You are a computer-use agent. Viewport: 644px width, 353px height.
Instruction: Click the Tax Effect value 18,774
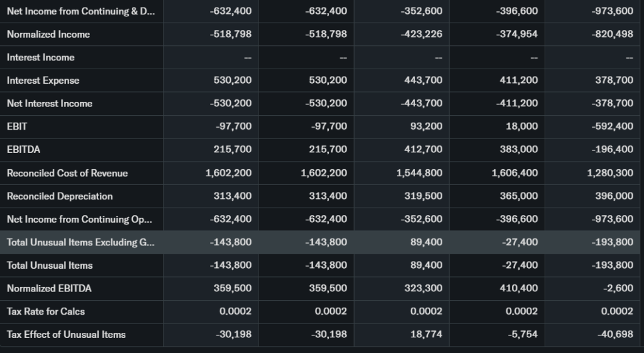(426, 334)
